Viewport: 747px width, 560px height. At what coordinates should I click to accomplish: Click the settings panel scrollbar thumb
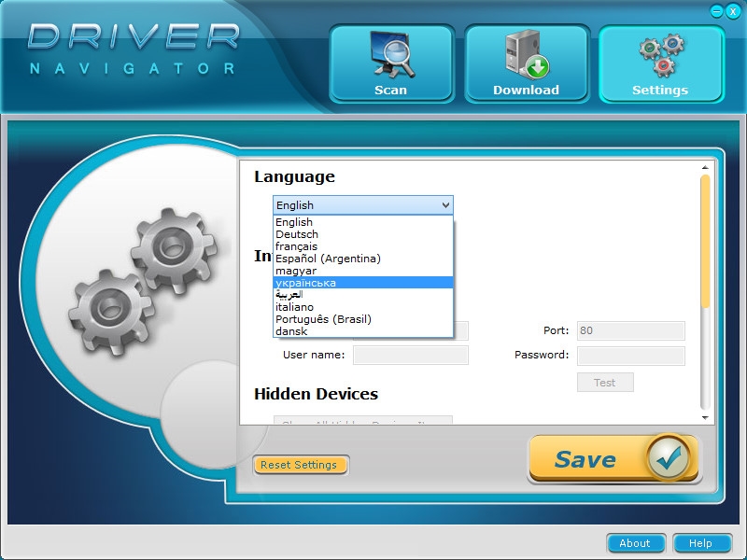point(705,242)
